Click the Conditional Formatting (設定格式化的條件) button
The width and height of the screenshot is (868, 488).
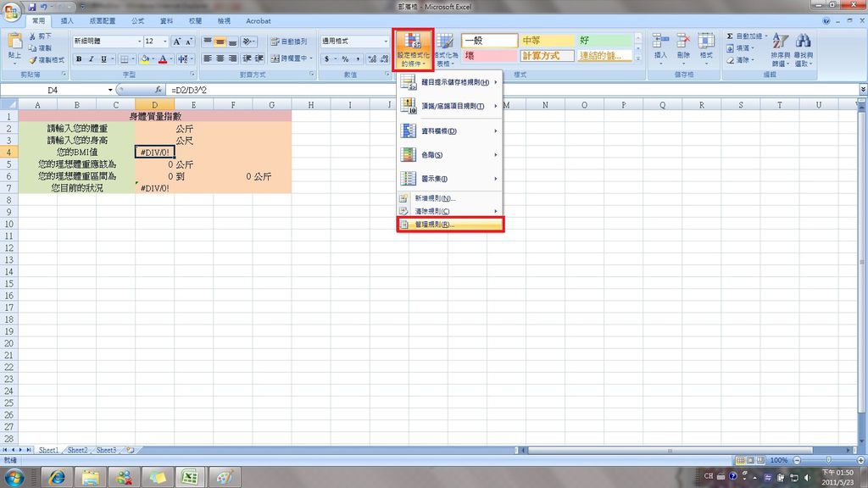point(413,50)
